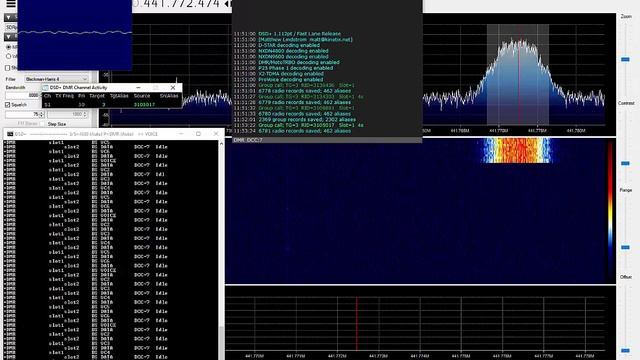Click the '6780 radio records saved' log line
Viewport: 640px width, 360px height.
[304, 114]
